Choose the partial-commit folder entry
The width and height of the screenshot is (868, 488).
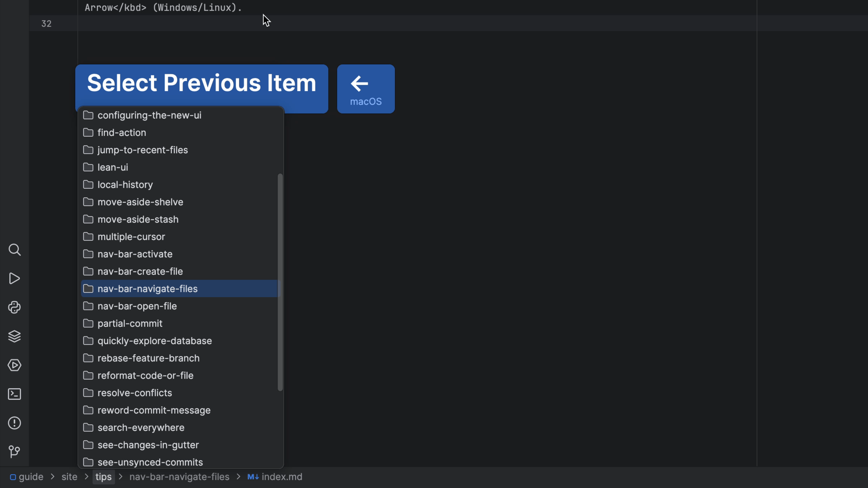130,324
